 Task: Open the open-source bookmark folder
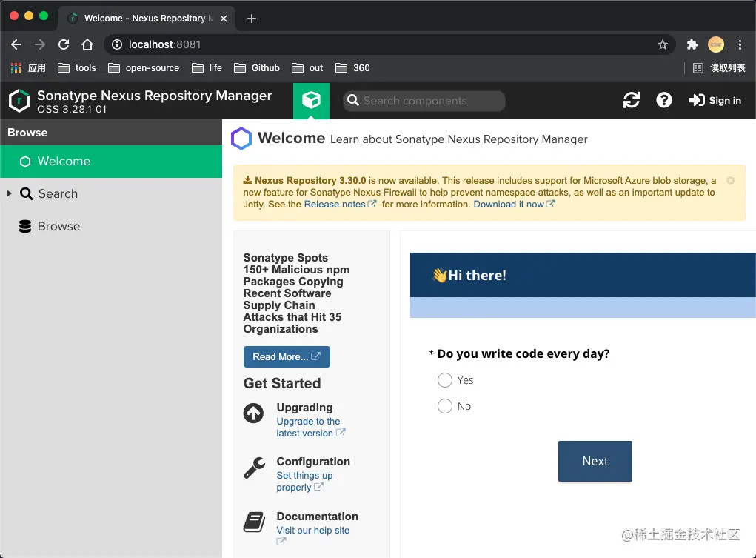144,68
